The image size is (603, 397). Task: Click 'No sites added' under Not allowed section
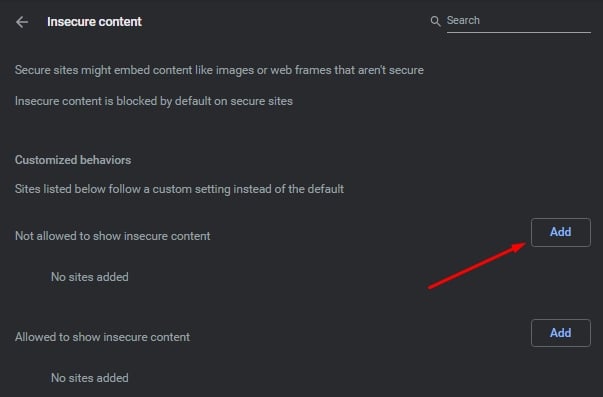pos(90,277)
